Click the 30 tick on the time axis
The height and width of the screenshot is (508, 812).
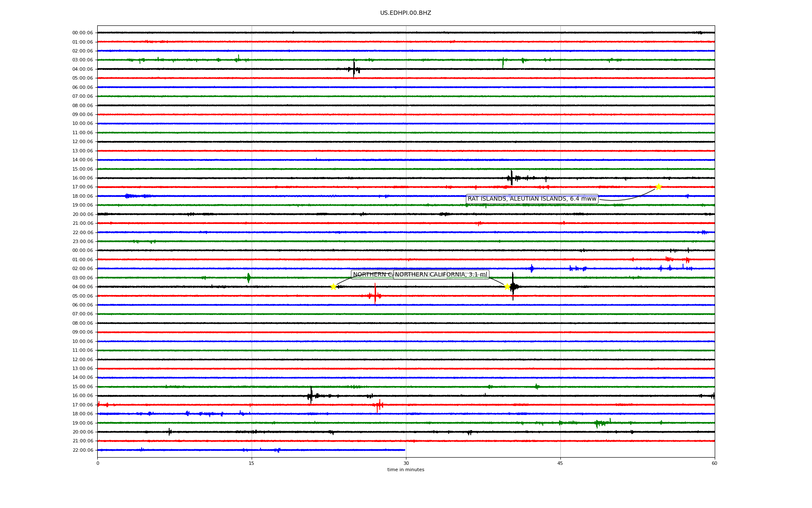tap(406, 463)
